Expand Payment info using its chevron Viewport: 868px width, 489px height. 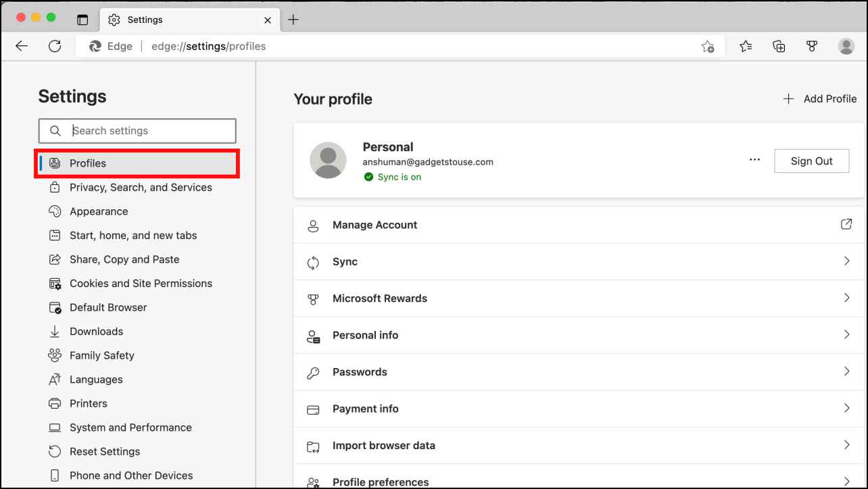846,408
